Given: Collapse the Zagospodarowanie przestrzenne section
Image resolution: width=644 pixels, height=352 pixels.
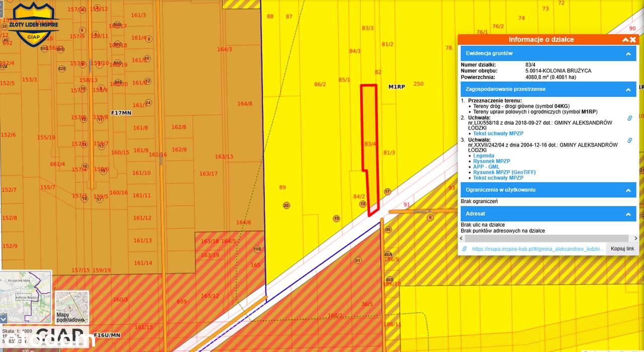Looking at the screenshot, I should 628,90.
